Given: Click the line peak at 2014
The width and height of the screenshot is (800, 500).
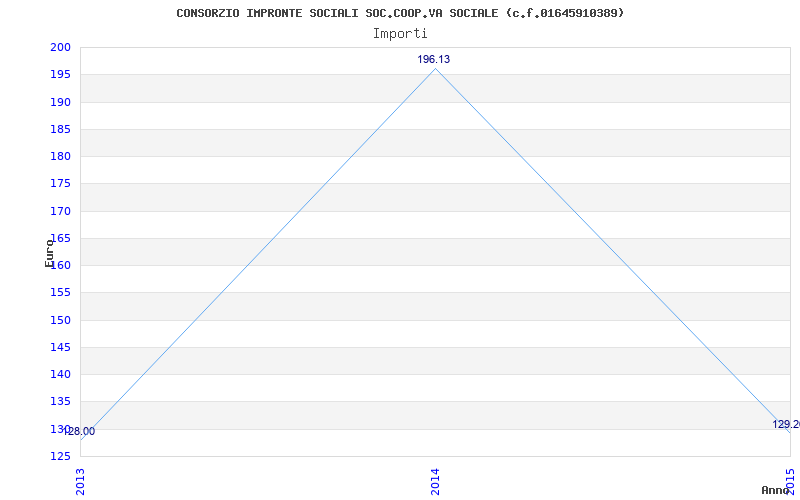Looking at the screenshot, I should pos(435,69).
